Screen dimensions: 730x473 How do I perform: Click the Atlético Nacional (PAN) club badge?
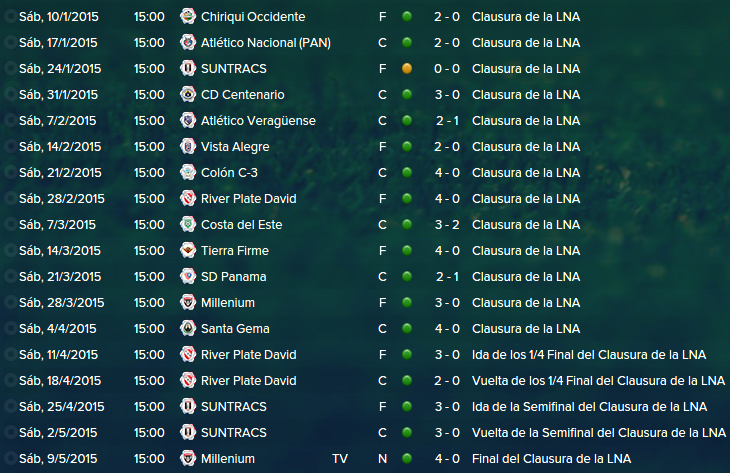click(188, 43)
